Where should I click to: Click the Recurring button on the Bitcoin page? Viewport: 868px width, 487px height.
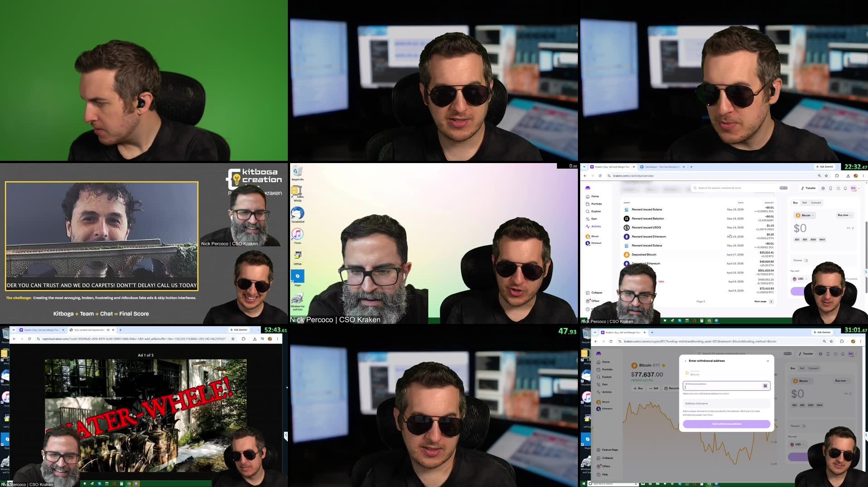click(671, 388)
